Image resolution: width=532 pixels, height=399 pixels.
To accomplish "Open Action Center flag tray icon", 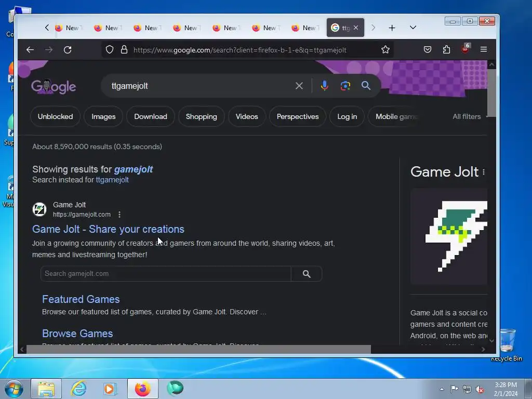I will 454,389.
